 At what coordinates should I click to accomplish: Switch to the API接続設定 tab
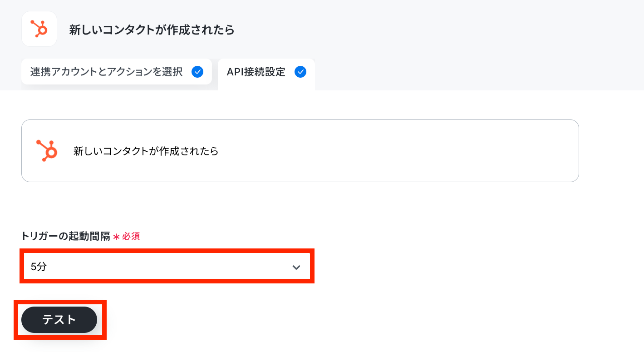pos(266,72)
